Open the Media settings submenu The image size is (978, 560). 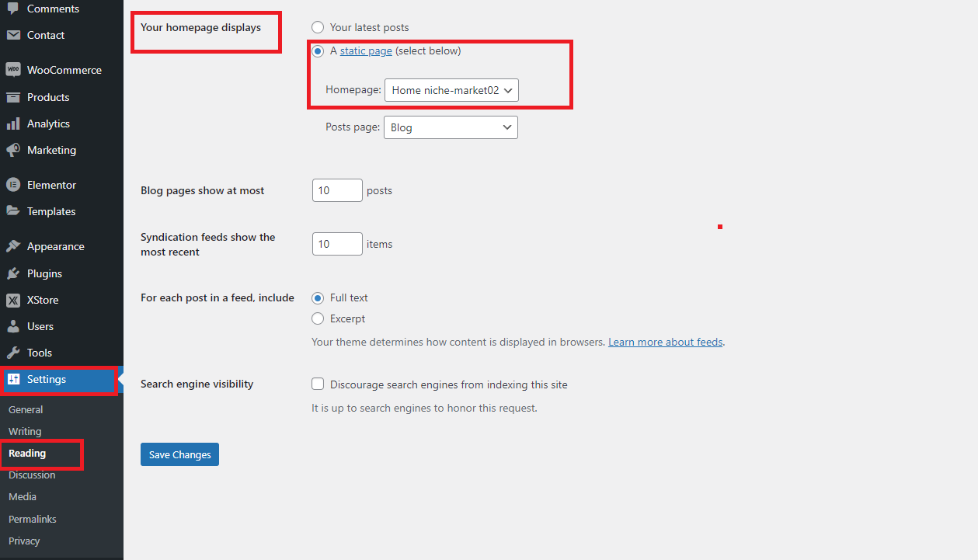(x=23, y=496)
